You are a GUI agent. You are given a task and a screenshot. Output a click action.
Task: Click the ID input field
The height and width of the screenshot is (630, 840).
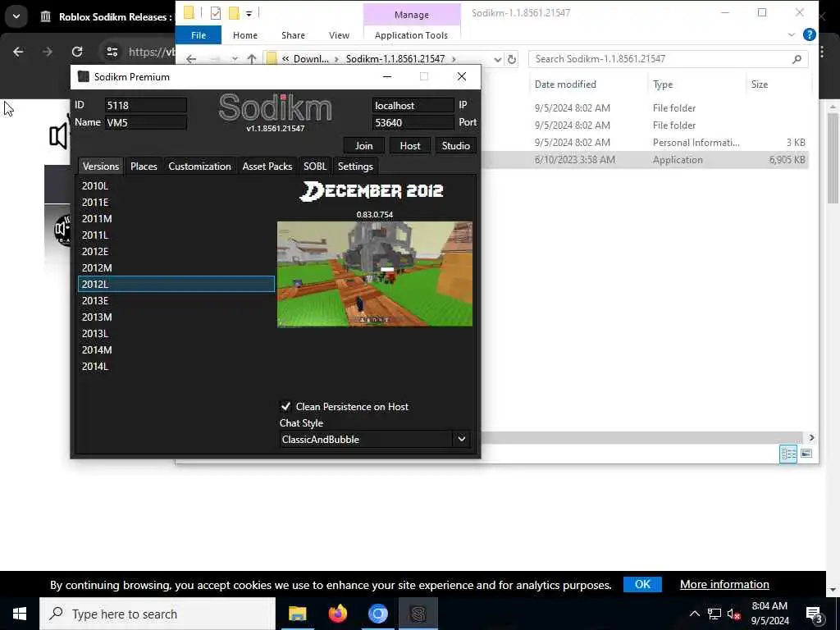(146, 105)
